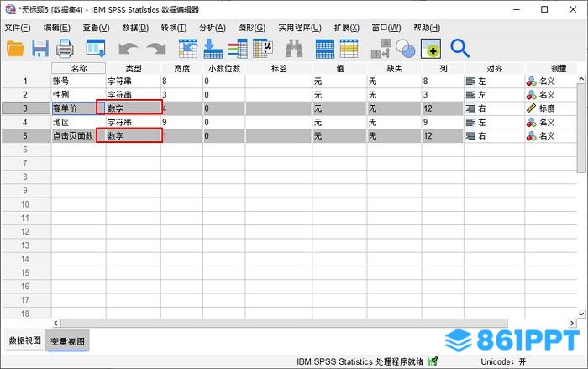Click the magnifier Search icon

[x=460, y=49]
